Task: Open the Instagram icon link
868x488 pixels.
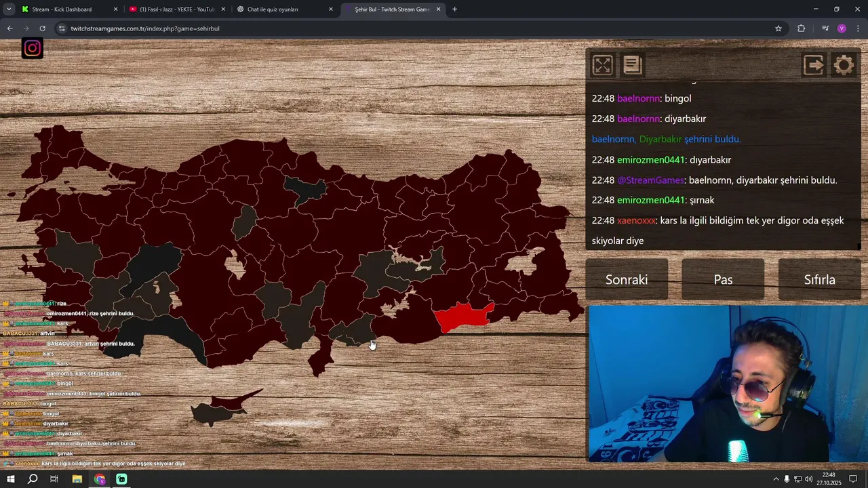Action: (32, 48)
